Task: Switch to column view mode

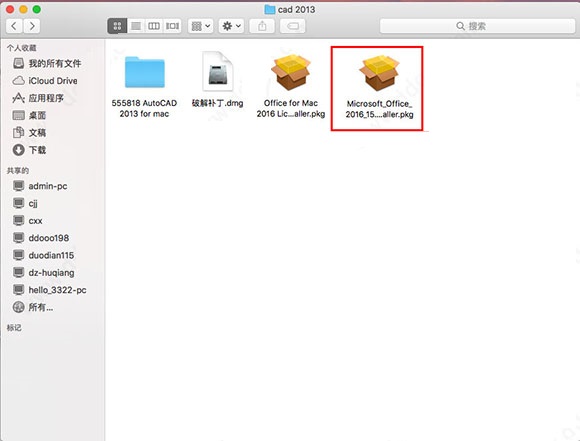Action: 154,26
